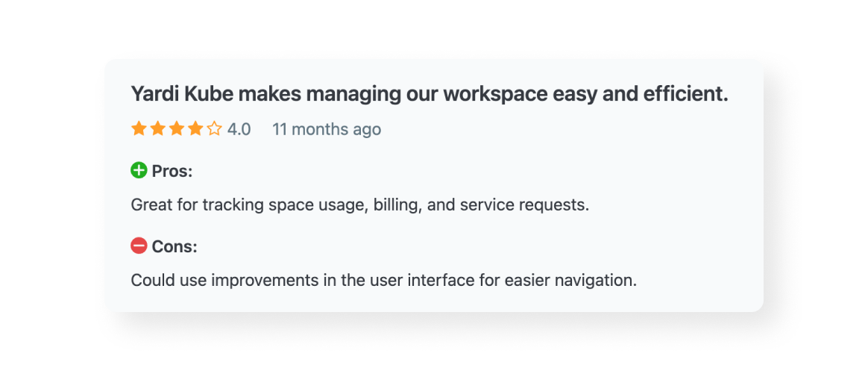Click the "Pros:" label
868x371 pixels.
[x=172, y=172]
